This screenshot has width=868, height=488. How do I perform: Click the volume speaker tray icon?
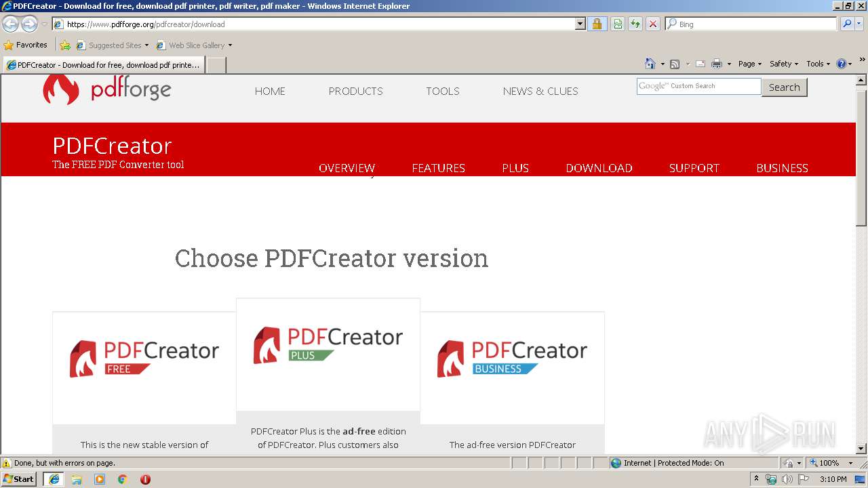click(x=787, y=479)
